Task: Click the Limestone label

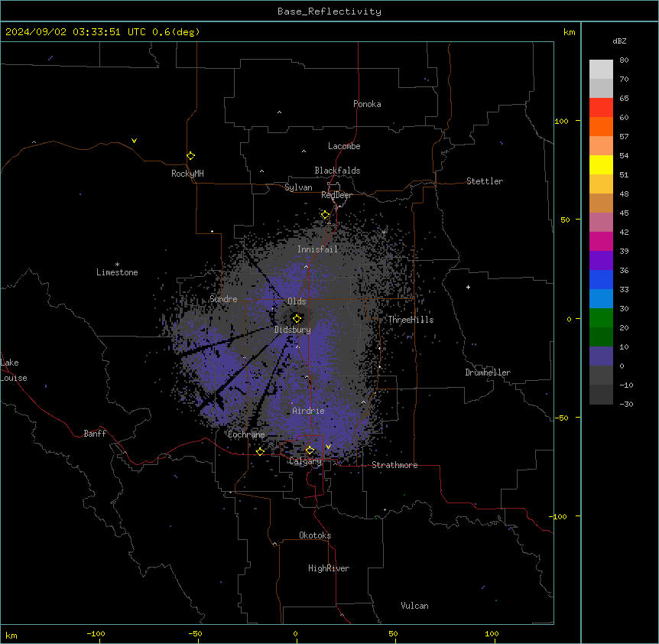Action: (x=117, y=272)
